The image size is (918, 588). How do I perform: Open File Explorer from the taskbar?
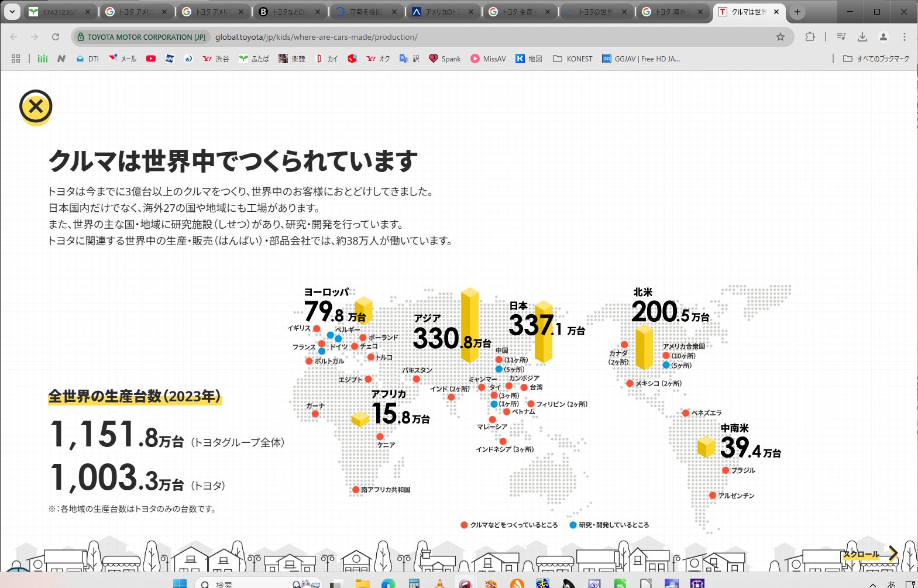tap(363, 583)
